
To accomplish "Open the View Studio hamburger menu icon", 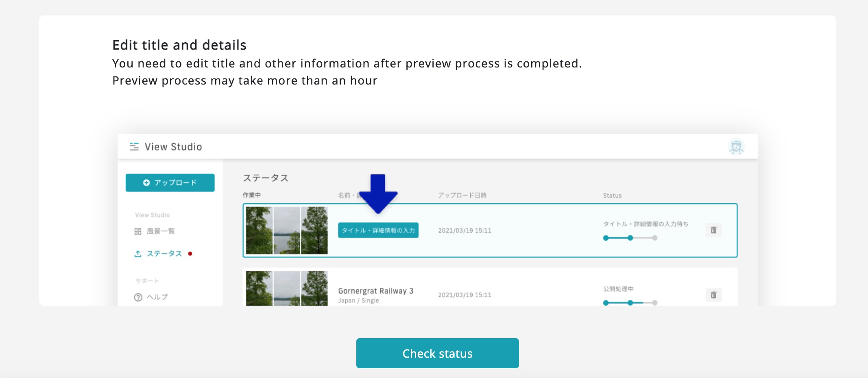I will (x=134, y=147).
